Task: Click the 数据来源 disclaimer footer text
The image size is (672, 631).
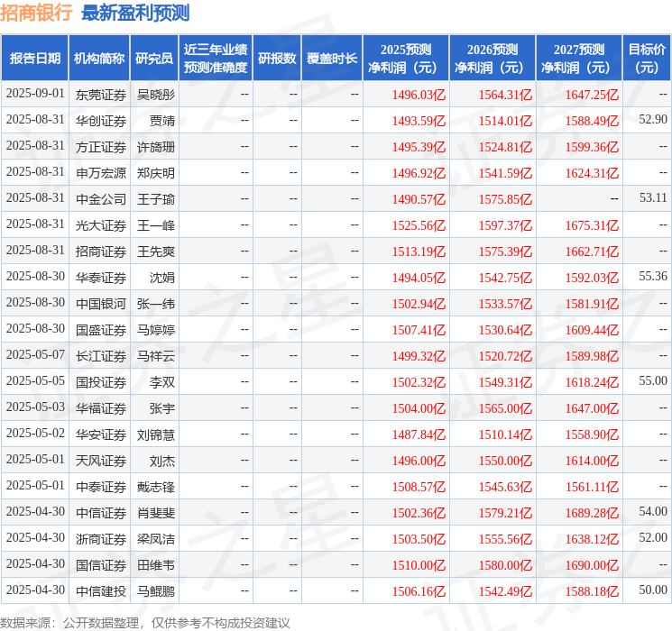Action: (x=145, y=622)
